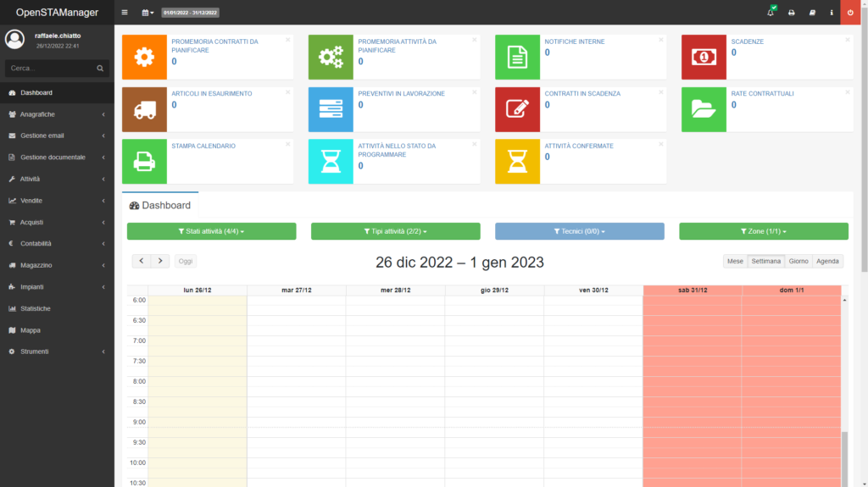The height and width of the screenshot is (487, 868).
Task: Click the Preventivi in lavorazione link
Action: click(x=401, y=93)
